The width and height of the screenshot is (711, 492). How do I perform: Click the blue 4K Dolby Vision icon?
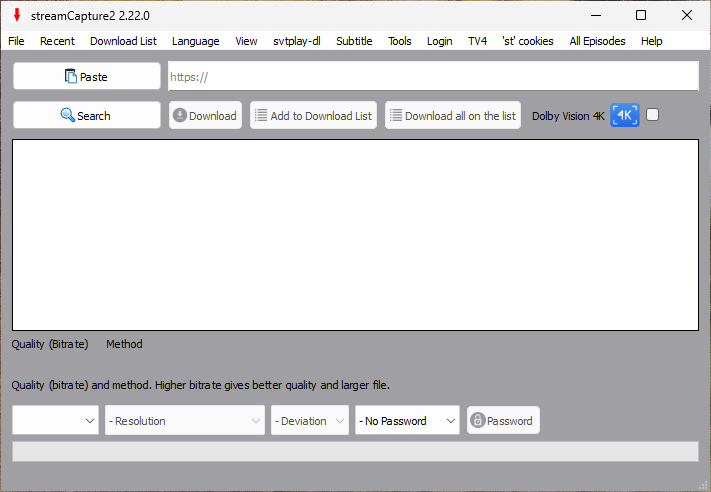tap(624, 115)
